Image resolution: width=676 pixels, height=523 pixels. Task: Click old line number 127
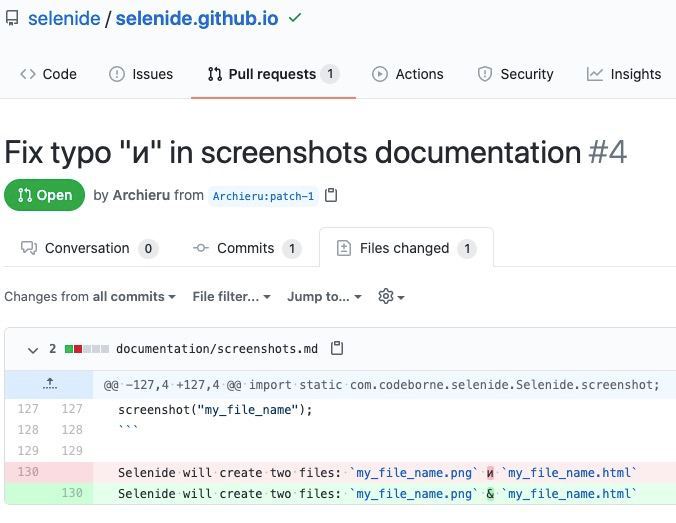point(28,409)
